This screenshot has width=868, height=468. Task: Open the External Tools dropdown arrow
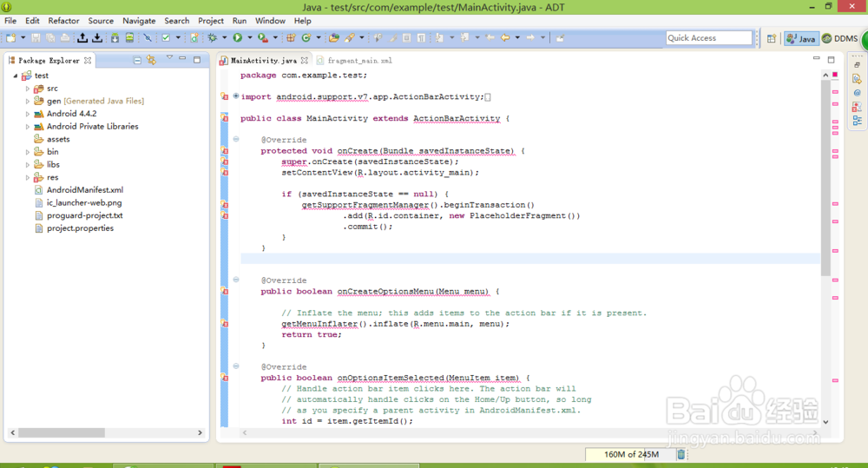coord(275,37)
